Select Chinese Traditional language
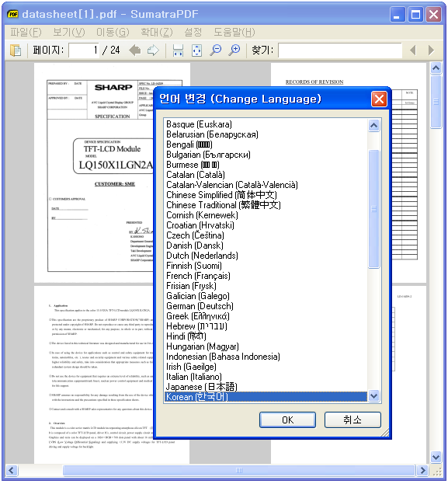 (x=266, y=205)
